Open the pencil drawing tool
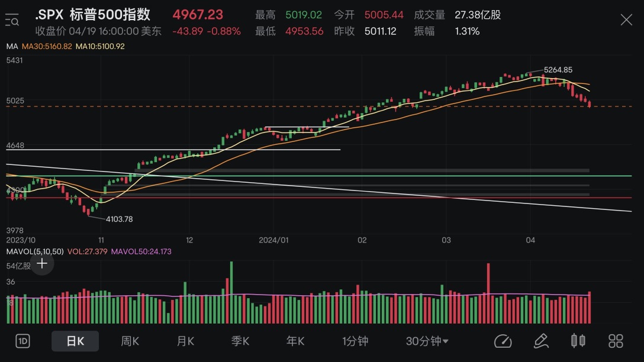644x362 pixels. 541,341
